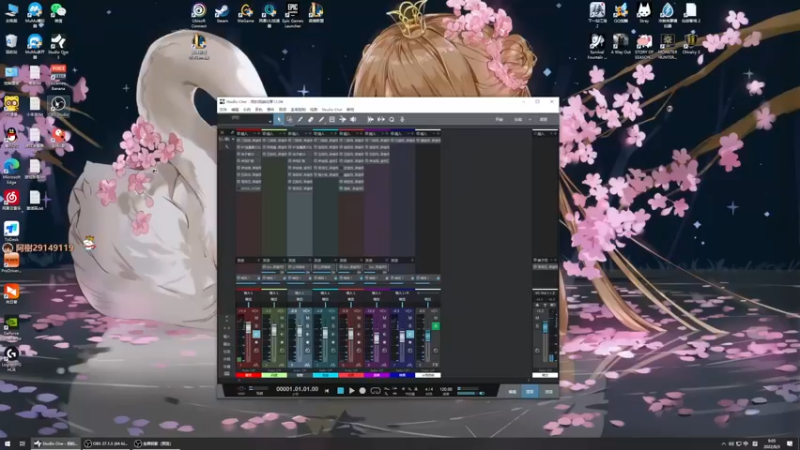
Task: Open the QQ penguin desktop icon
Action: pos(11,138)
